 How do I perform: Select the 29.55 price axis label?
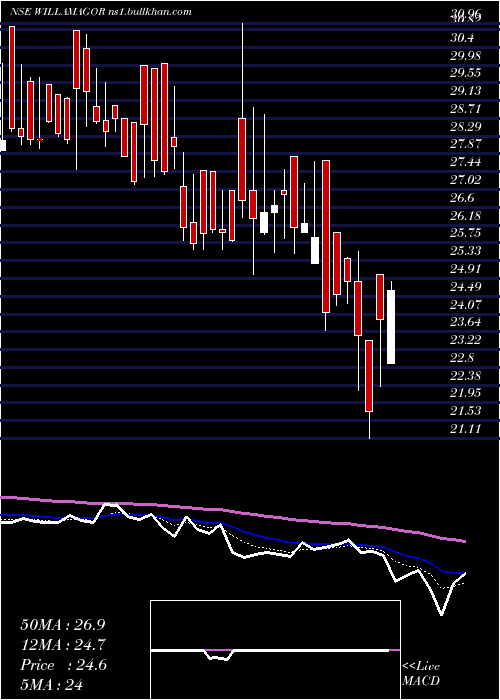466,73
